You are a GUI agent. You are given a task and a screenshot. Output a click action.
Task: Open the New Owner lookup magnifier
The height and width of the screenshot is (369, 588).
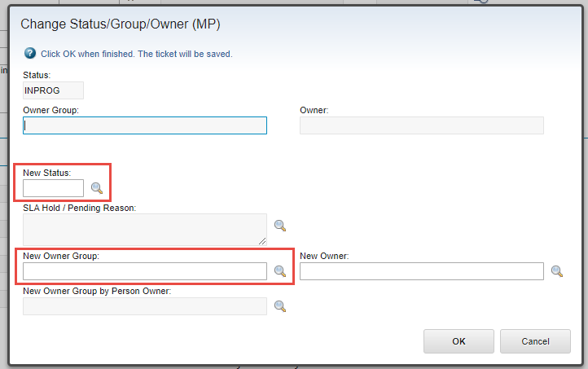pyautogui.click(x=557, y=270)
